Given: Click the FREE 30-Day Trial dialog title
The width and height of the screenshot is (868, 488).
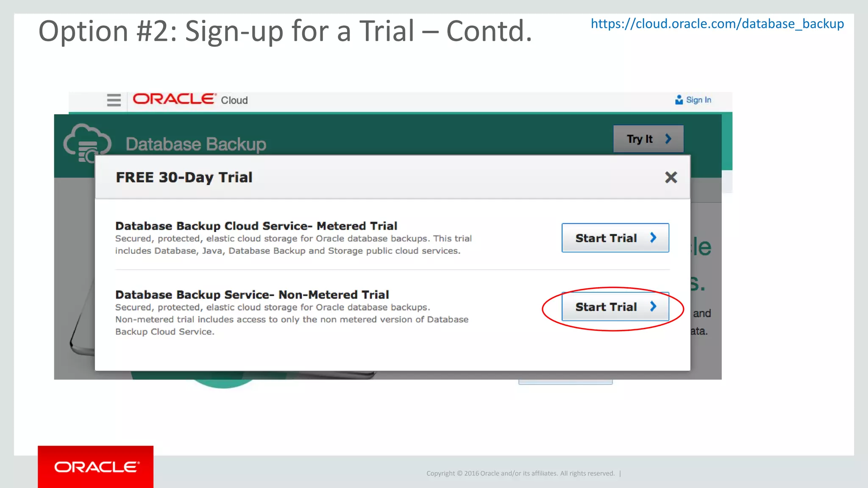Looking at the screenshot, I should click(x=184, y=177).
